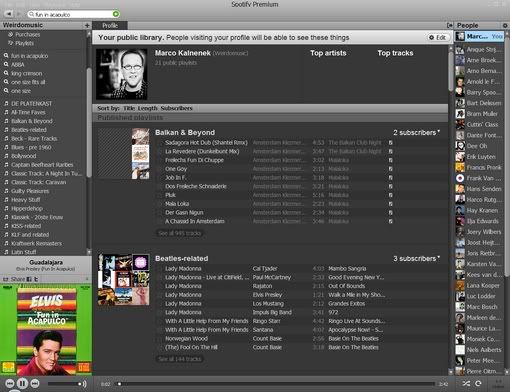510x392 pixels.
Task: Click 'See all' tracks button under Beatles-related
Action: tap(179, 359)
